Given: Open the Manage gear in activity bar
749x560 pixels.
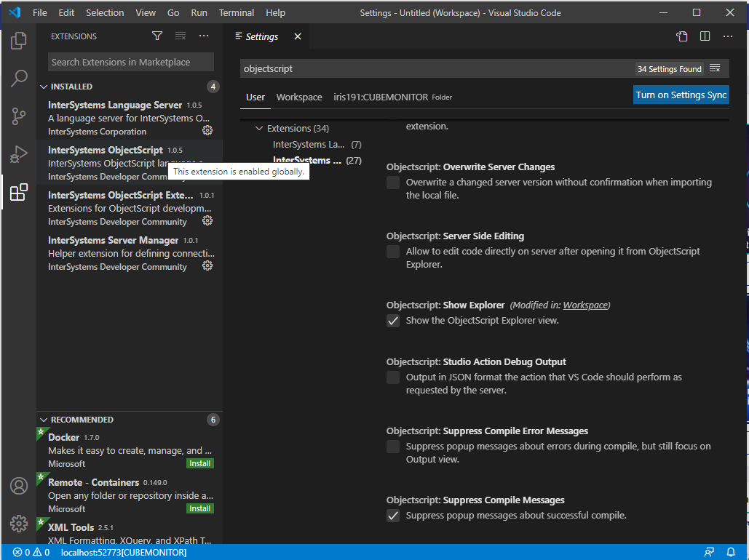Looking at the screenshot, I should (x=19, y=523).
